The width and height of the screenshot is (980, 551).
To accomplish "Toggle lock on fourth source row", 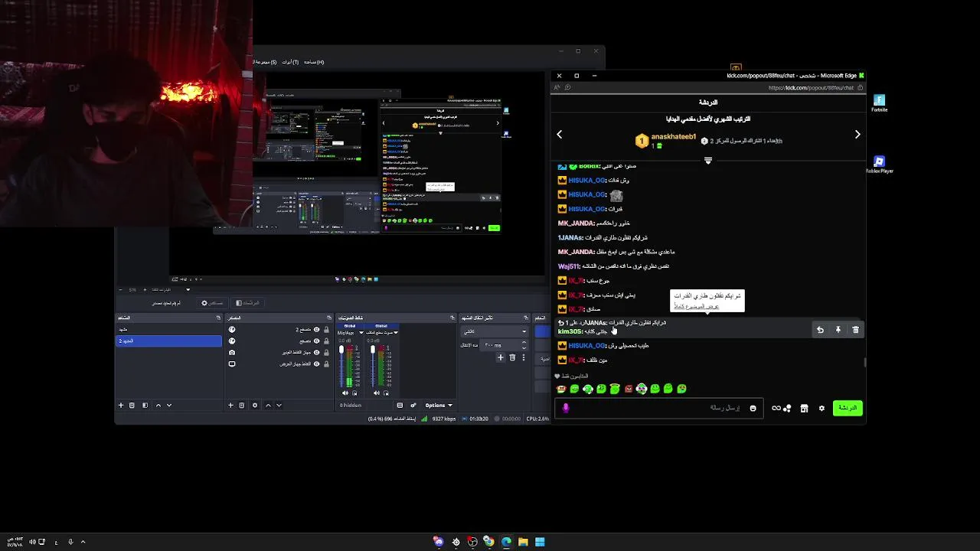I will tap(326, 364).
